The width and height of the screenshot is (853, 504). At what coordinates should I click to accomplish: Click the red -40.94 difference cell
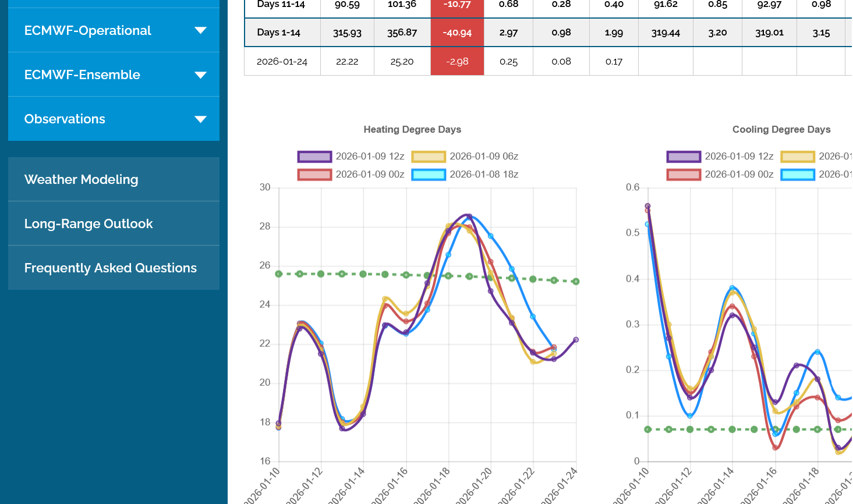coord(457,33)
